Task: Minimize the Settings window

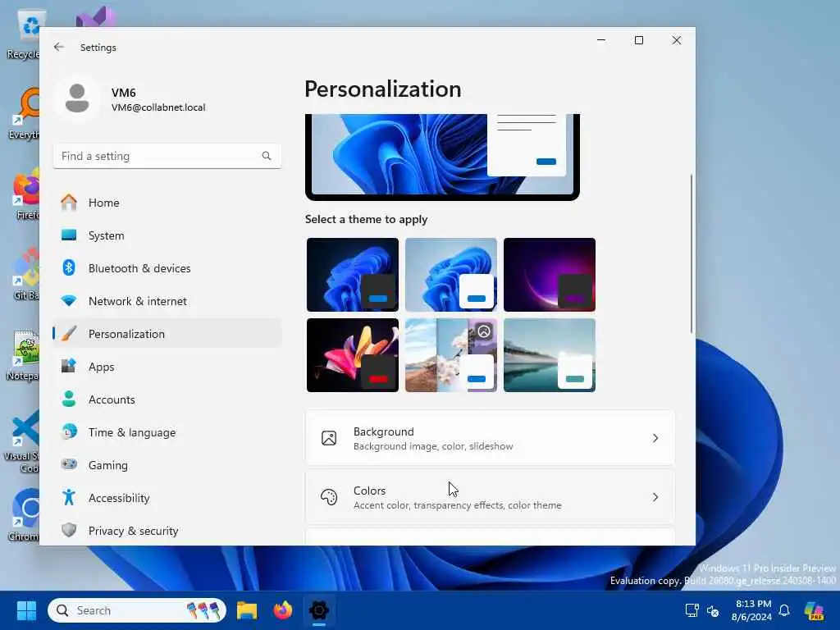Action: tap(601, 40)
